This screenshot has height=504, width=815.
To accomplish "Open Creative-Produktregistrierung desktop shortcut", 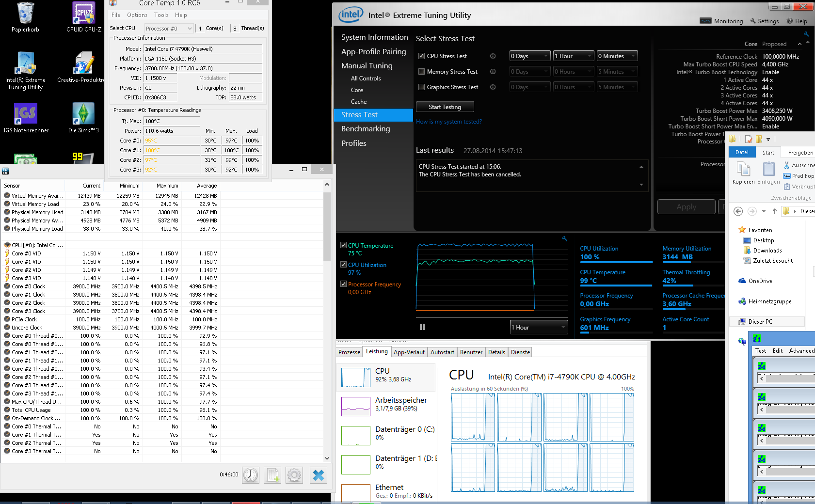I will click(x=81, y=67).
